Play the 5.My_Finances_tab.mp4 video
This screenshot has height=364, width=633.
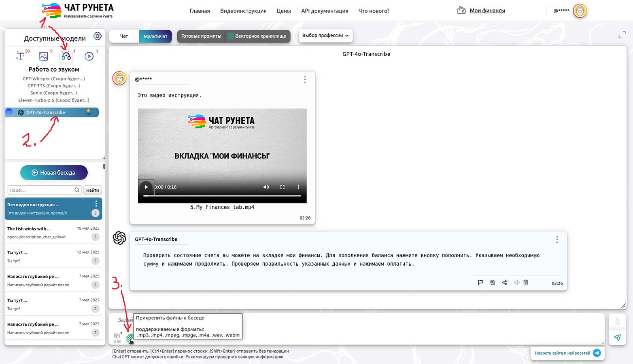(146, 187)
